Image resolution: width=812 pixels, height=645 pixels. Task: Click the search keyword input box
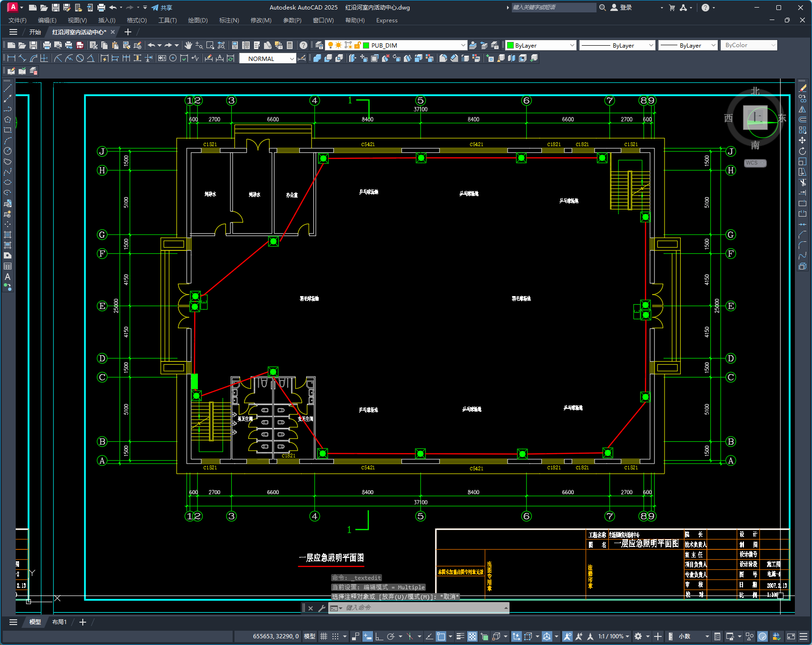[x=553, y=8]
